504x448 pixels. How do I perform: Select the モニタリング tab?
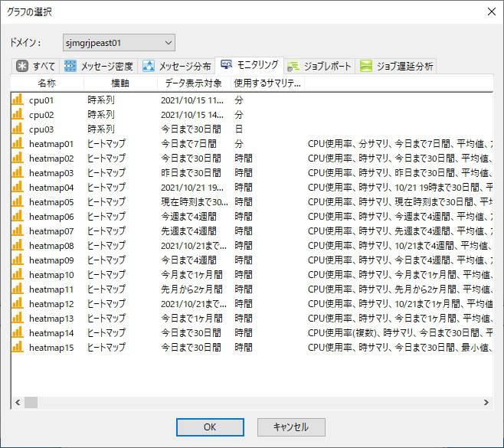[x=250, y=65]
